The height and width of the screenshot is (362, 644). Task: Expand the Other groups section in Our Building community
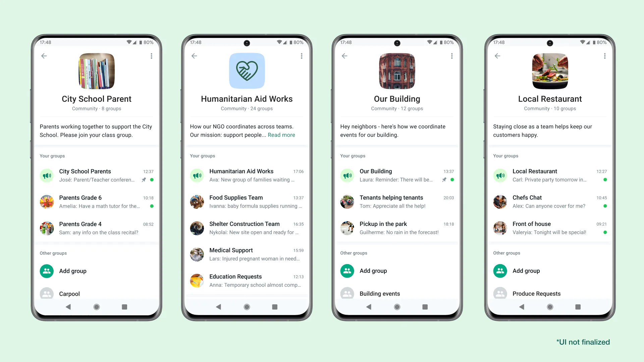pos(354,253)
